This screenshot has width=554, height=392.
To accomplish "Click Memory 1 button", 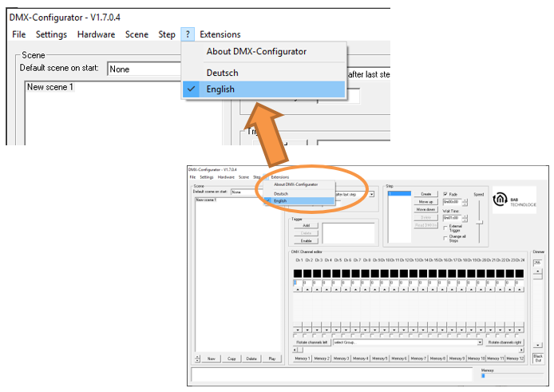I will (302, 358).
